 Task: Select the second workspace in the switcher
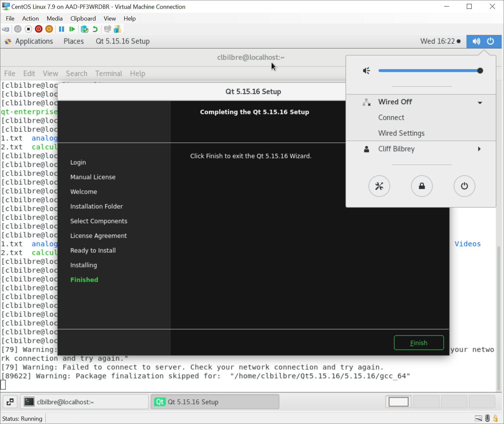[x=426, y=402]
